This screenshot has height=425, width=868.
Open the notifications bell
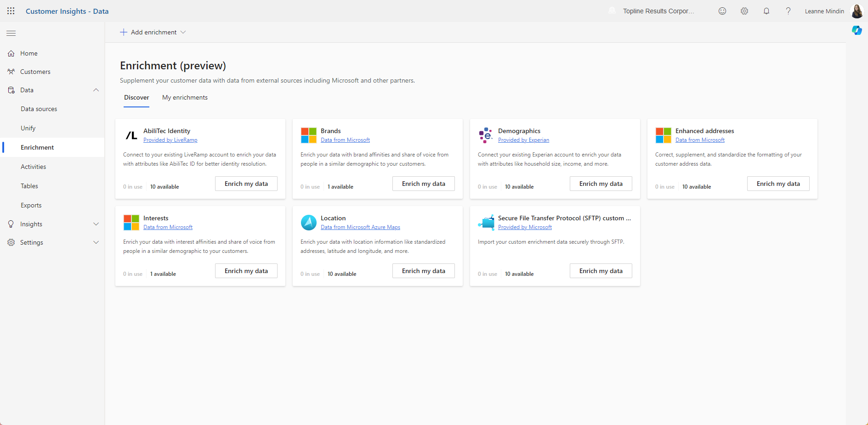pos(766,11)
